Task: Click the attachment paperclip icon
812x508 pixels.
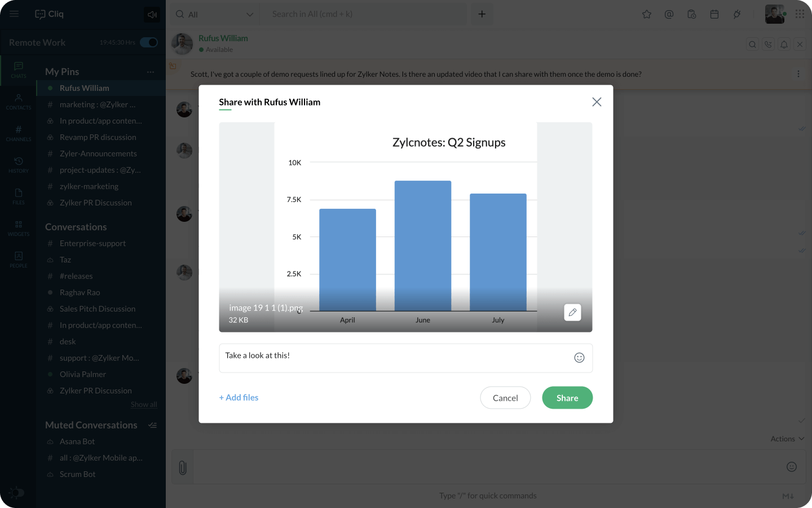Action: point(183,467)
